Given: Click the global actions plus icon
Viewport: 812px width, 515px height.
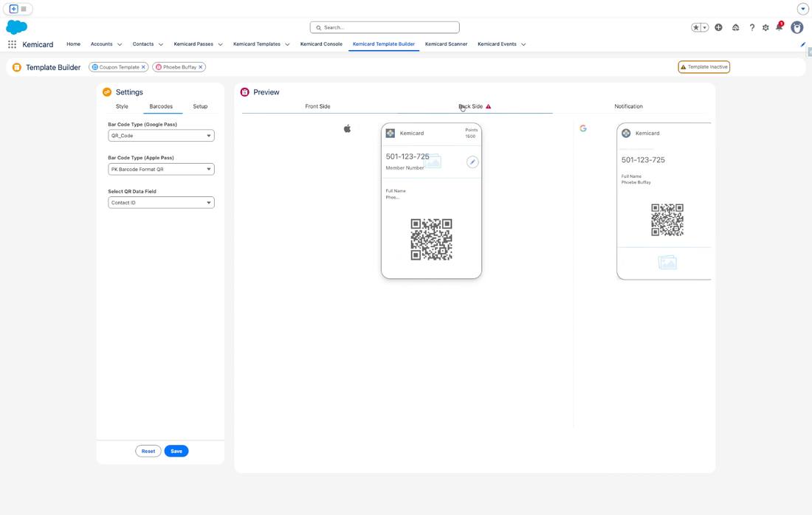Looking at the screenshot, I should [718, 27].
